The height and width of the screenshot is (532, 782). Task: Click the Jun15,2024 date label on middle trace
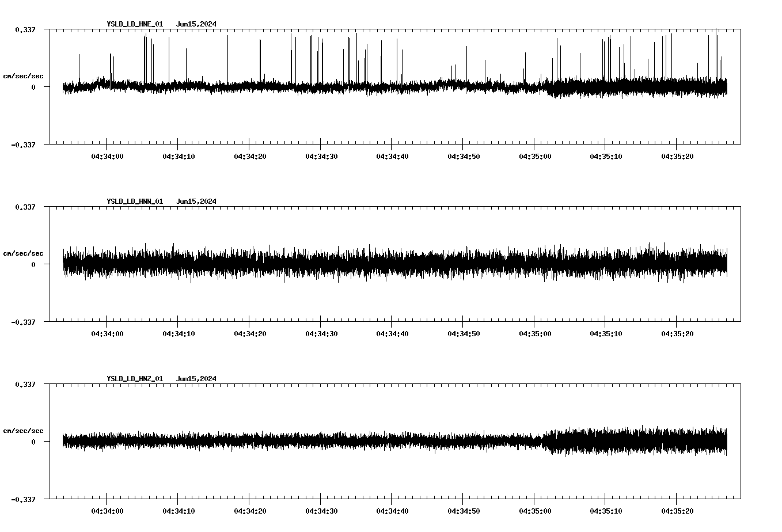point(197,202)
